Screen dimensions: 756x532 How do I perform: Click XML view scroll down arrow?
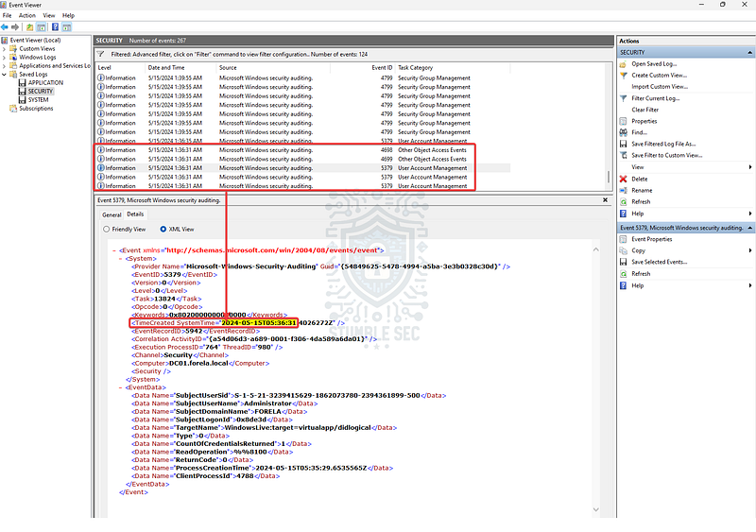point(596,510)
